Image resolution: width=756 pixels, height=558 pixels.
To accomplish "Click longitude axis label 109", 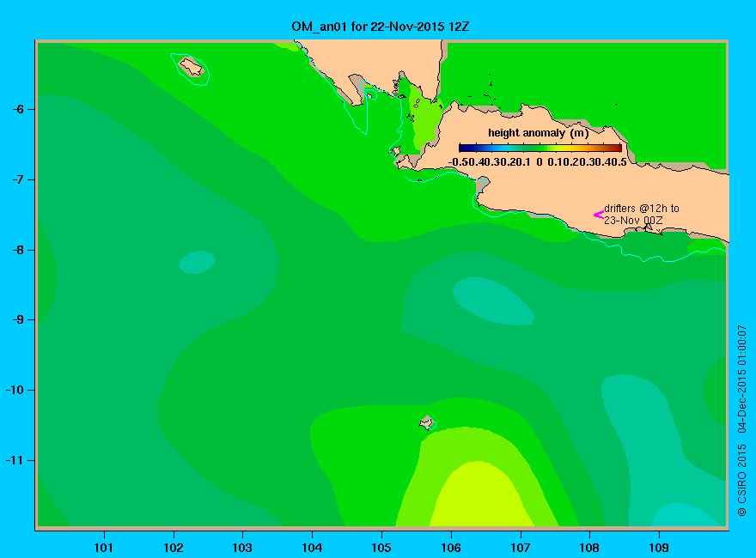I will tap(659, 548).
